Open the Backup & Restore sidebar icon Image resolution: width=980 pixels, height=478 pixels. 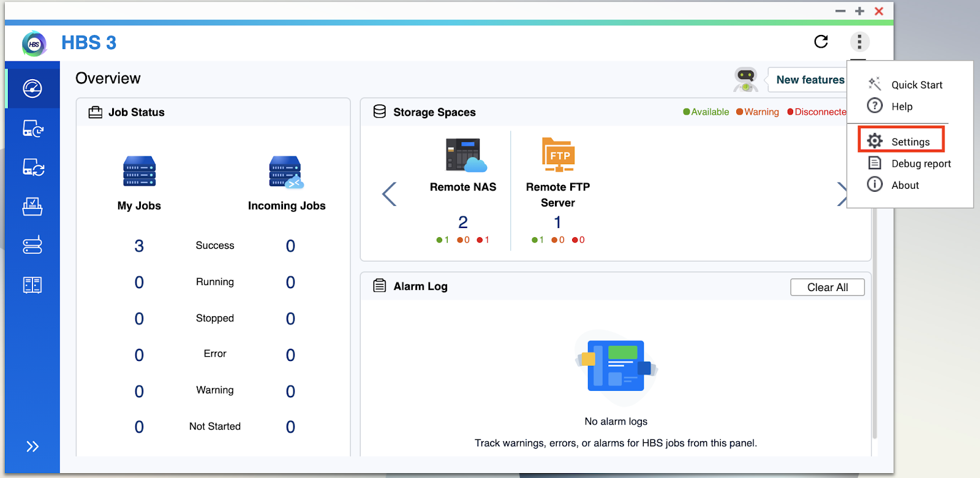point(32,129)
